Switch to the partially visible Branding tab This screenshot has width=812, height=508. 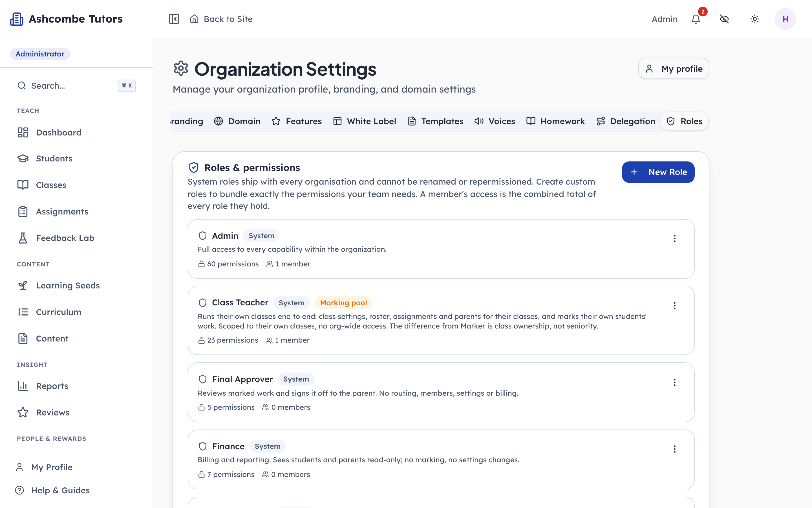[187, 121]
